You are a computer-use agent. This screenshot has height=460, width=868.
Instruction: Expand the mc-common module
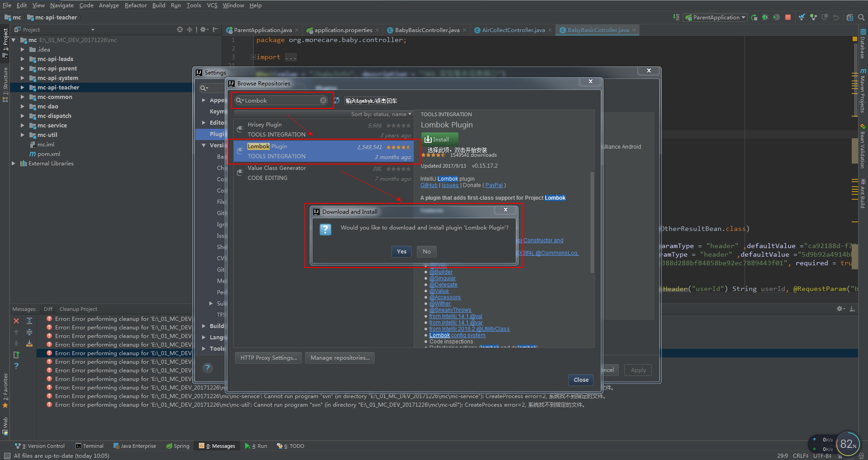(22, 97)
